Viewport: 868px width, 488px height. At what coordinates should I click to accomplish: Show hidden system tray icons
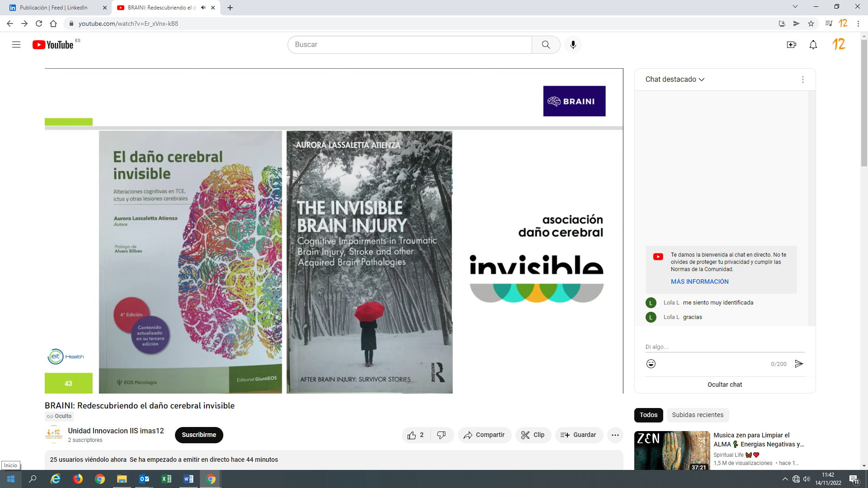click(785, 479)
